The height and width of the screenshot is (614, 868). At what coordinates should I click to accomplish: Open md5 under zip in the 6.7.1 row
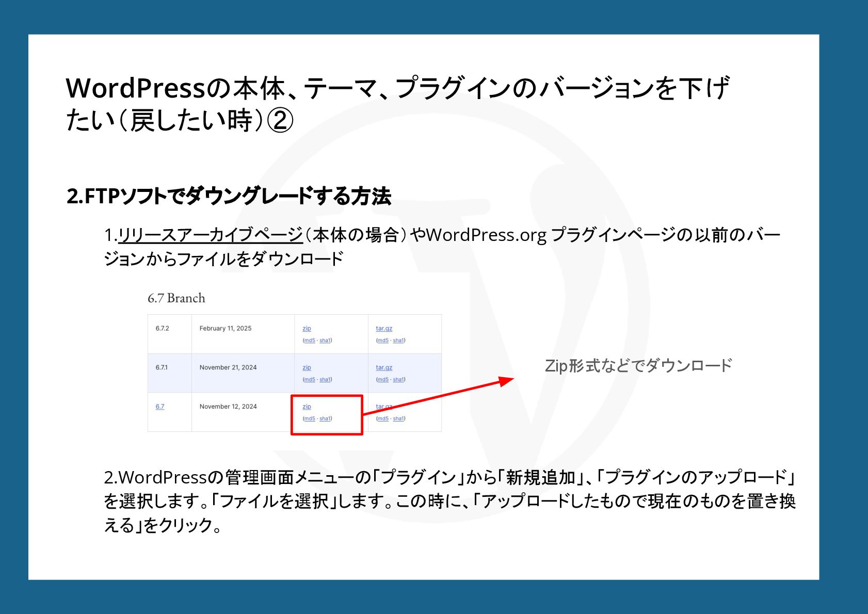(310, 380)
